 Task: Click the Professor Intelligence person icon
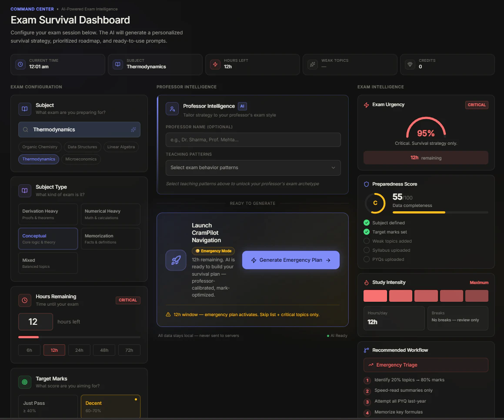point(172,109)
